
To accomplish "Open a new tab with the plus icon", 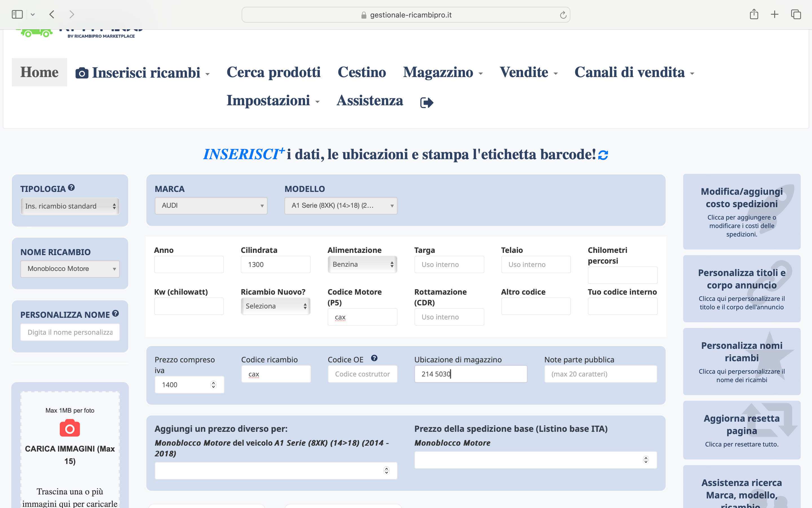I will (775, 14).
